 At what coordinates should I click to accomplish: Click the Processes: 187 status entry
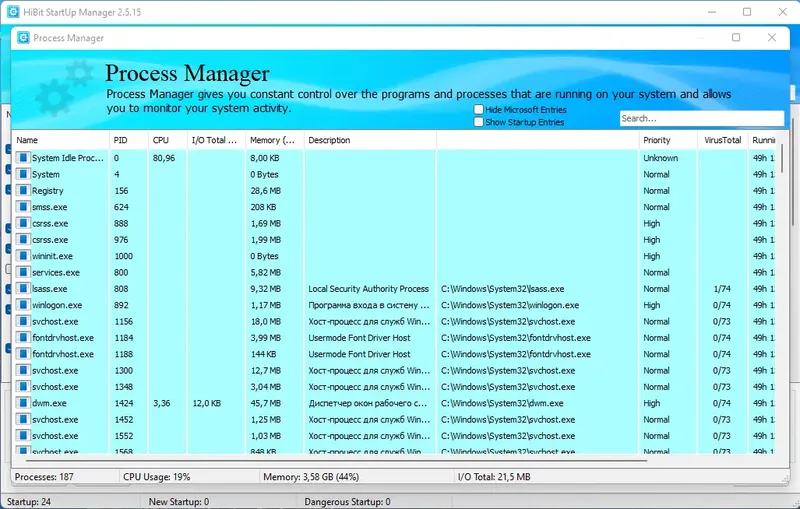coord(44,477)
